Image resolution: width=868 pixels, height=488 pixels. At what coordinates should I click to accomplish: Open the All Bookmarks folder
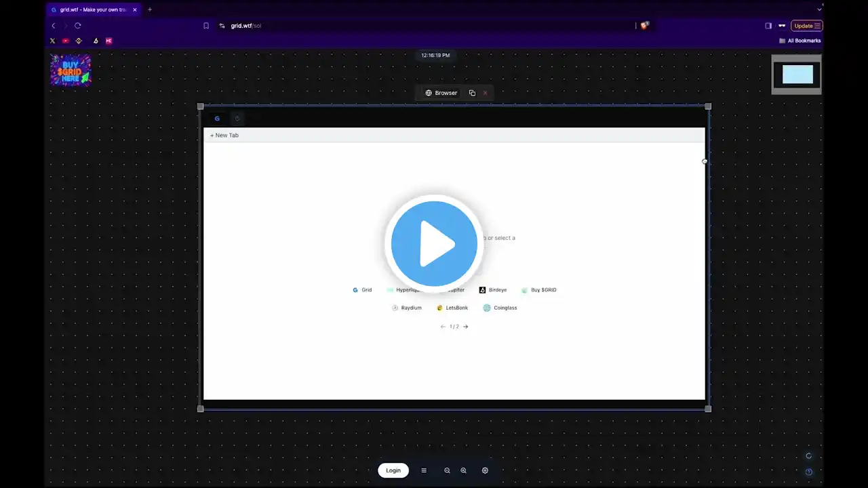coord(800,41)
